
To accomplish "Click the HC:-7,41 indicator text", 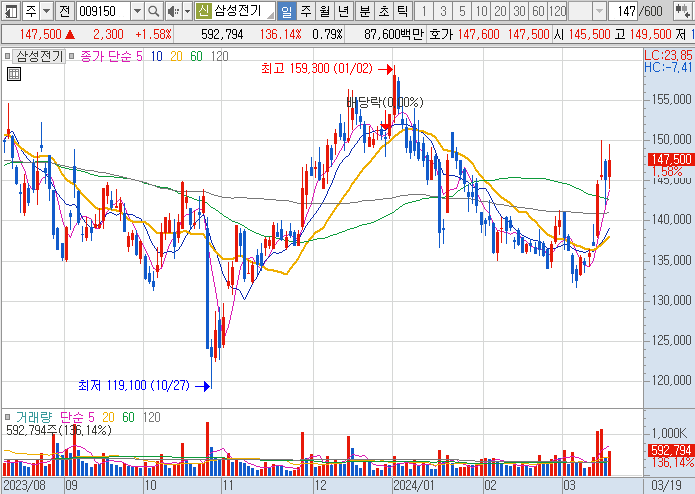I will click(668, 67).
